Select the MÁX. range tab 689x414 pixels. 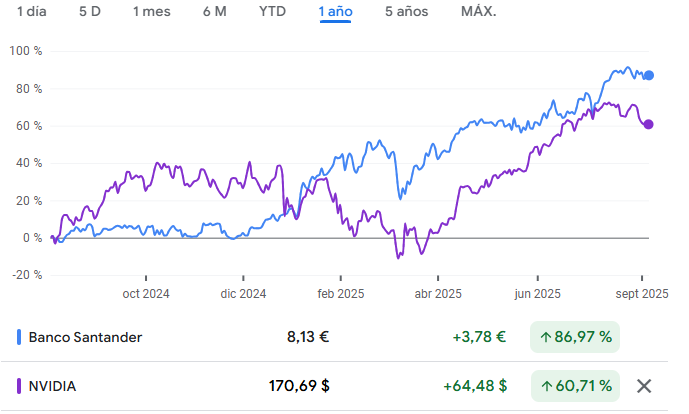point(479,12)
